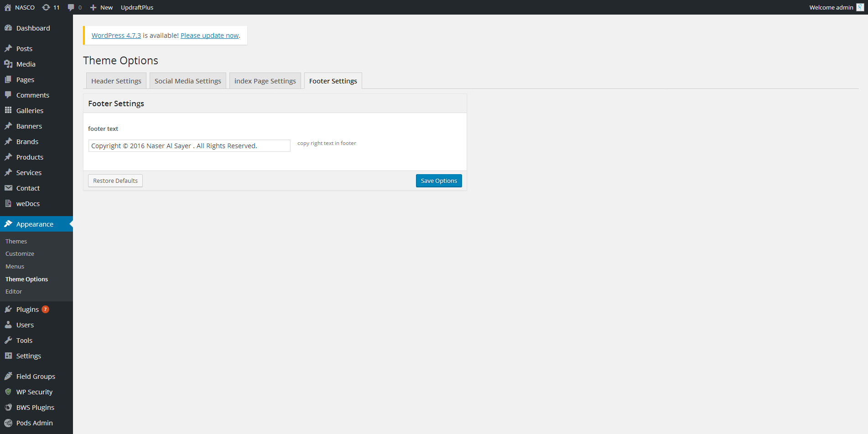Open WP Security from the sidebar
The image size is (868, 434).
coord(34,392)
